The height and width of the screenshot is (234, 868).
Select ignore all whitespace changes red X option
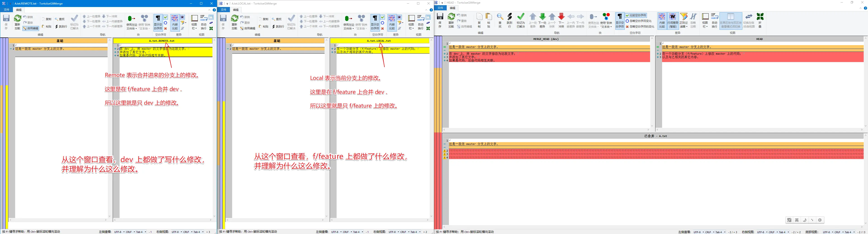(640, 27)
